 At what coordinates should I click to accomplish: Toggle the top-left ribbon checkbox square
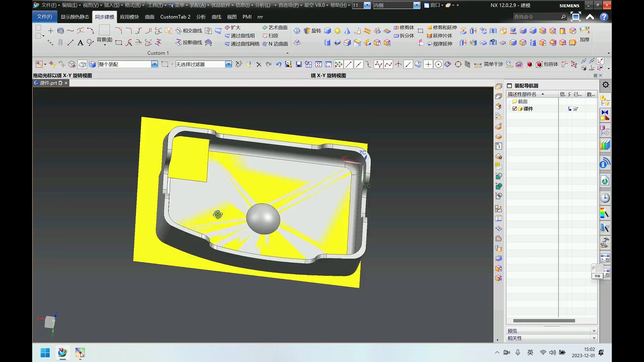(39, 28)
